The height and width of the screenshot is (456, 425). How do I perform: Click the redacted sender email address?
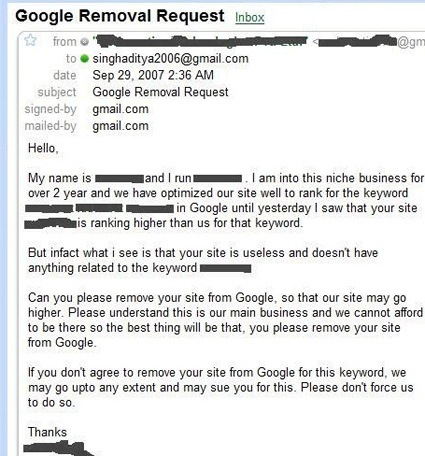[369, 42]
